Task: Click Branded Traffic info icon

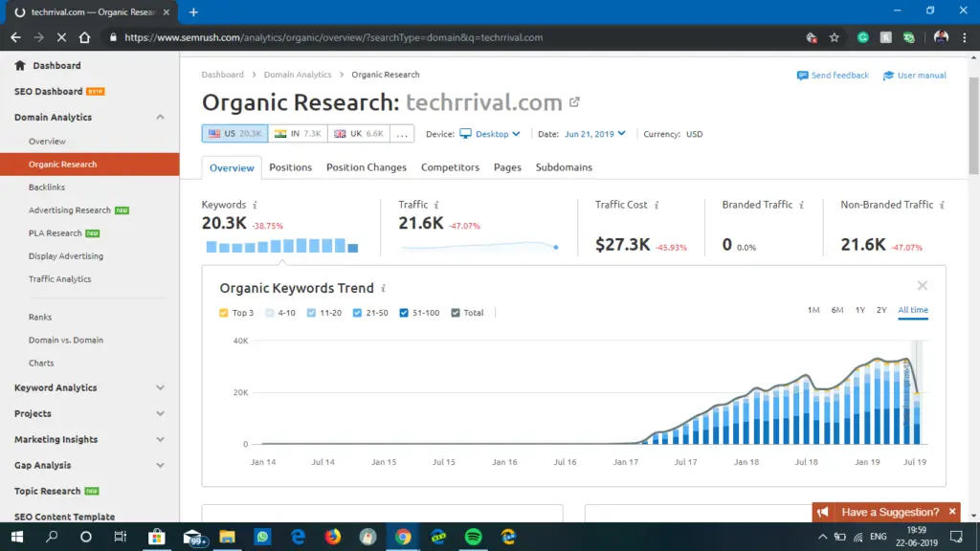Action: [x=802, y=205]
